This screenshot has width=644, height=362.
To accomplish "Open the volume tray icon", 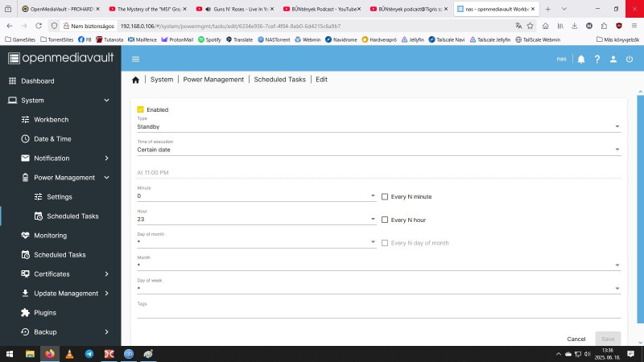I will click(x=588, y=354).
